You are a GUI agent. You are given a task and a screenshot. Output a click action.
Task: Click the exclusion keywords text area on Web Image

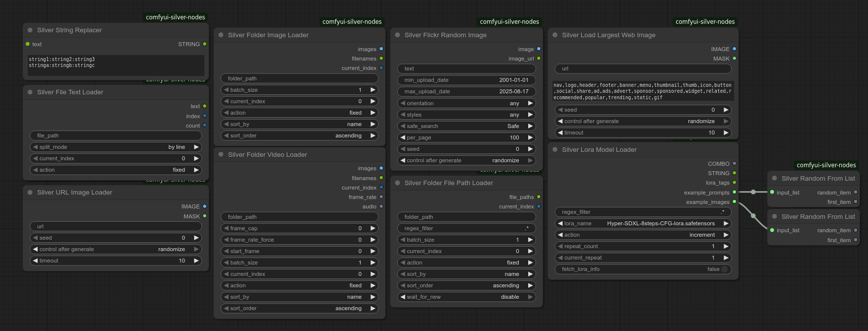643,91
